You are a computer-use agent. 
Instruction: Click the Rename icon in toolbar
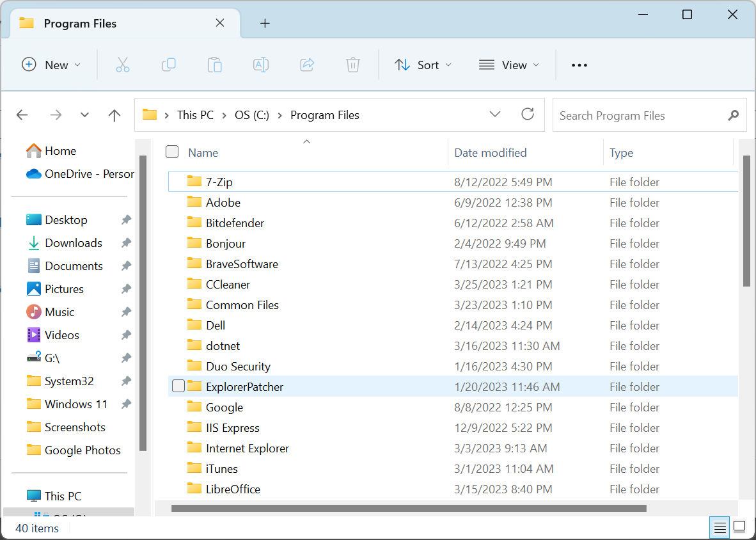[261, 65]
